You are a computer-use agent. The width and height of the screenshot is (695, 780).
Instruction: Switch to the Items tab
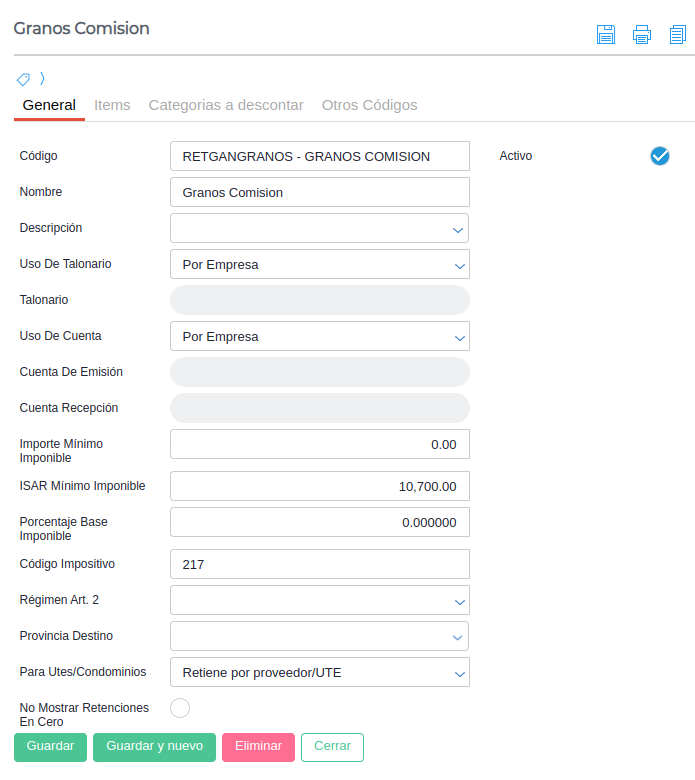(112, 105)
